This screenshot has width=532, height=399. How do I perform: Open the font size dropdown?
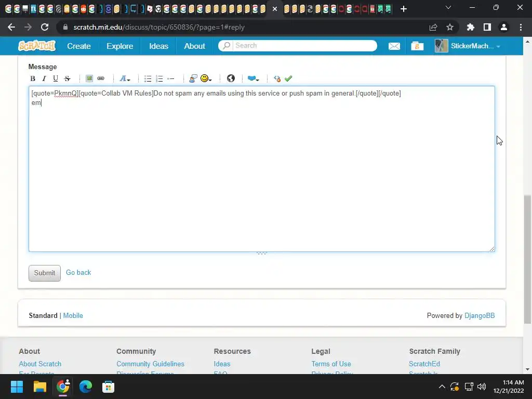point(125,78)
